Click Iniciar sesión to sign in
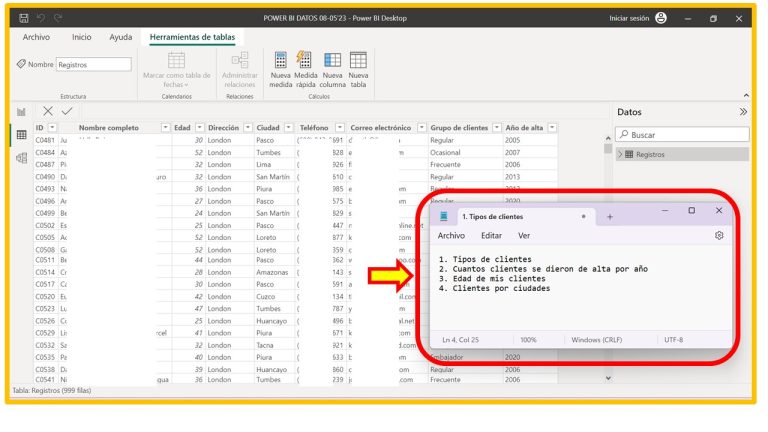 tap(629, 18)
